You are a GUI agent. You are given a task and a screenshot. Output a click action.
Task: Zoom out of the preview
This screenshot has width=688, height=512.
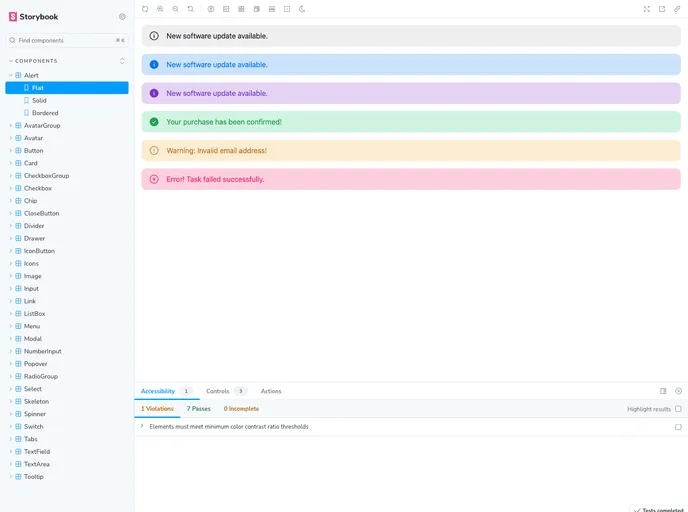tap(176, 9)
